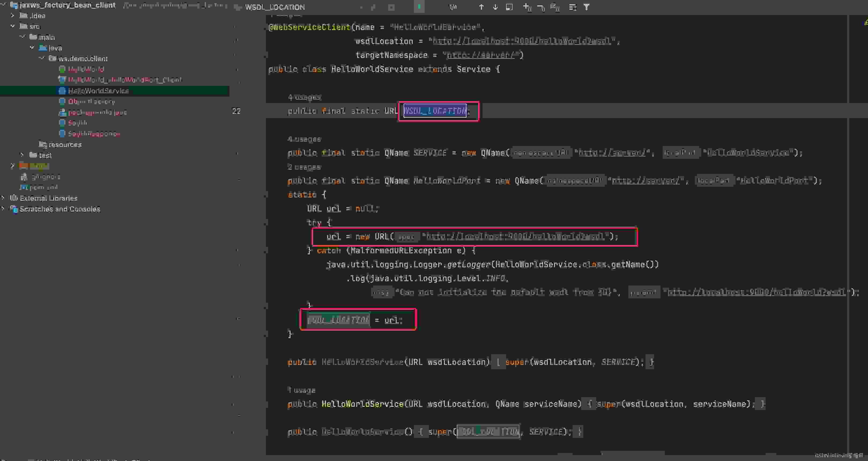868x461 pixels.
Task: Click the External Libraries bar-chart icon
Action: pos(13,197)
